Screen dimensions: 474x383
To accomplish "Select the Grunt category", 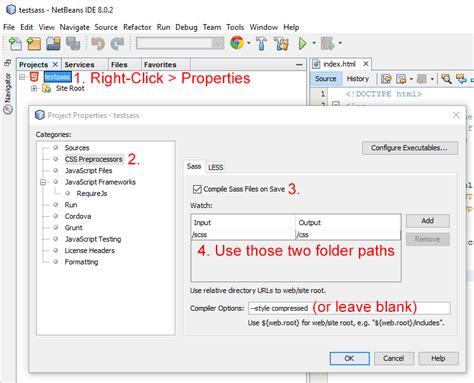I will point(74,228).
